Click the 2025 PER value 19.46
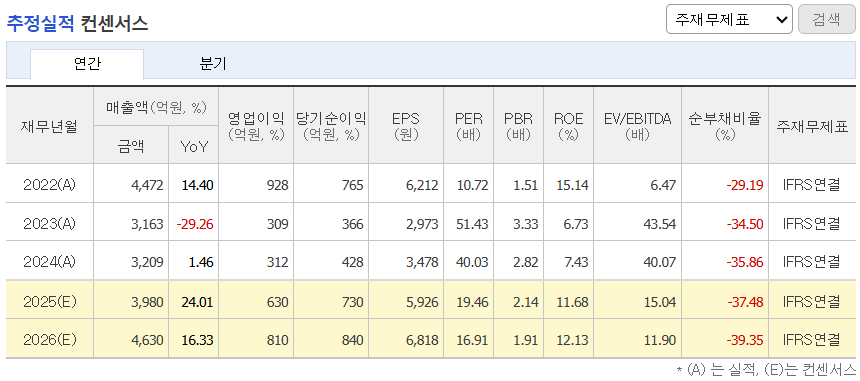This screenshot has height=381, width=860. tap(472, 302)
